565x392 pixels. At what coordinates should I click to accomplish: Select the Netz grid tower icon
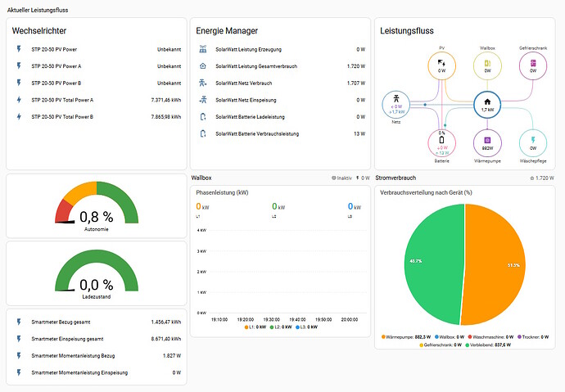(x=396, y=105)
